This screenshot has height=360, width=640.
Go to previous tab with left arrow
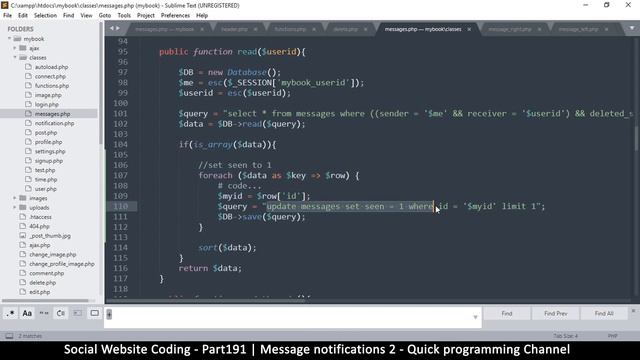click(112, 29)
